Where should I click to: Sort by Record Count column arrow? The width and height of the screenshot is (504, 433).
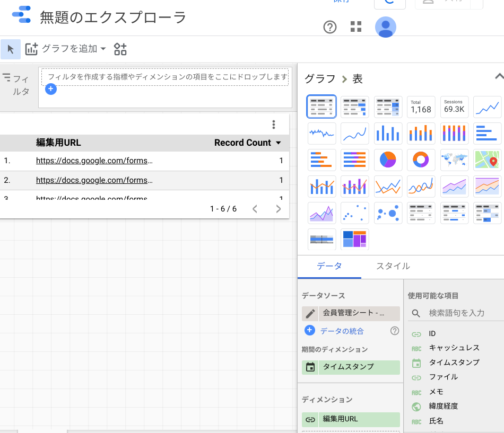pos(279,143)
